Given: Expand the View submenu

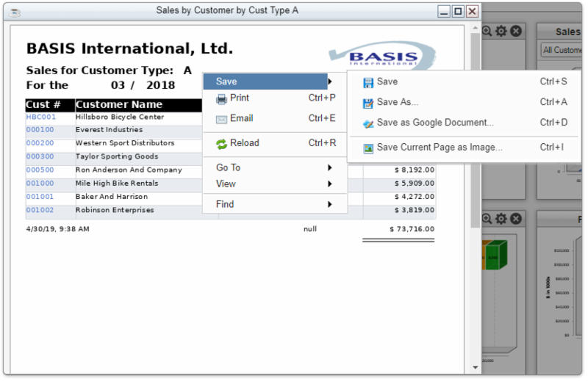Looking at the screenshot, I should coord(274,184).
